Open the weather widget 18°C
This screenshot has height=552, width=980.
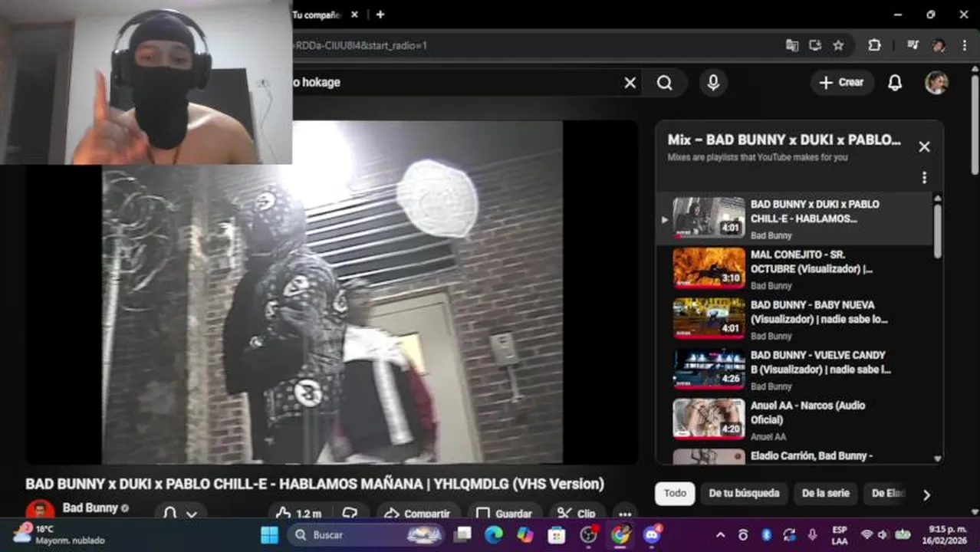(x=58, y=534)
